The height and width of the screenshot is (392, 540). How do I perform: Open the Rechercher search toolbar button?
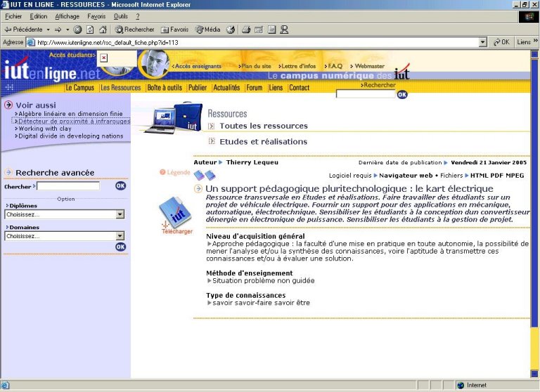[x=135, y=30]
